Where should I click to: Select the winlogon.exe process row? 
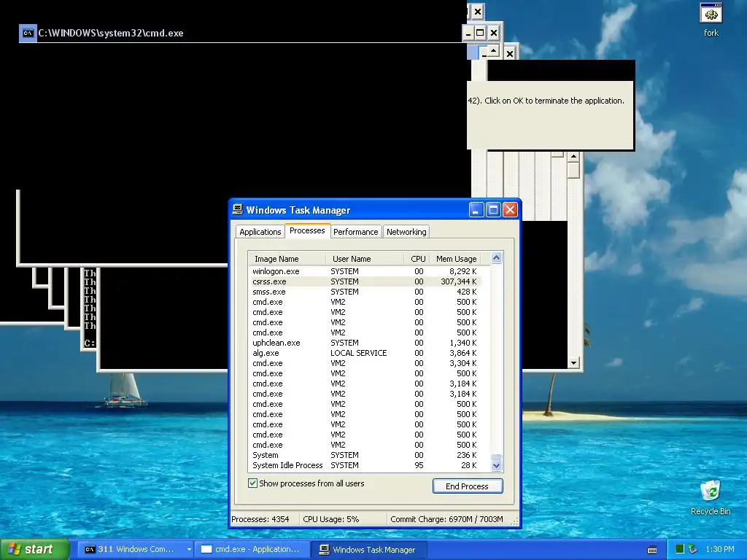(365, 271)
